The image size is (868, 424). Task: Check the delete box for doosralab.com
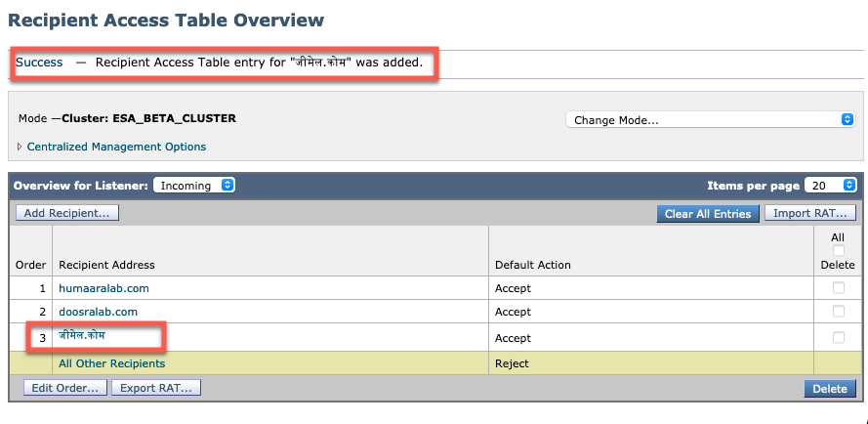pyautogui.click(x=838, y=312)
